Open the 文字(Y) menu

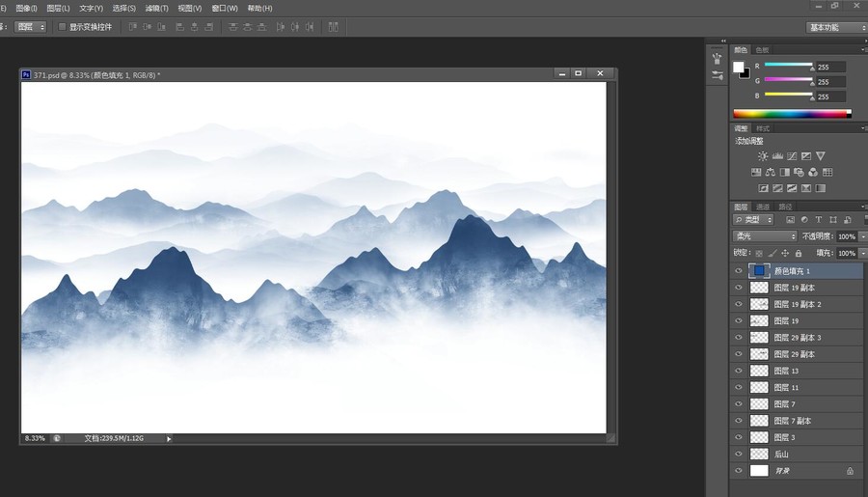(92, 9)
